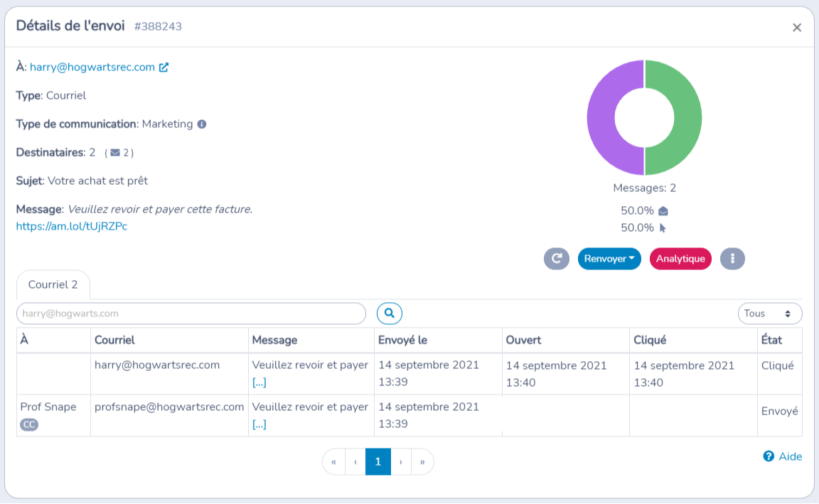Expand message [...] in harry@hogwartsrec.com row
Viewport: 819px width, 504px height.
259,382
